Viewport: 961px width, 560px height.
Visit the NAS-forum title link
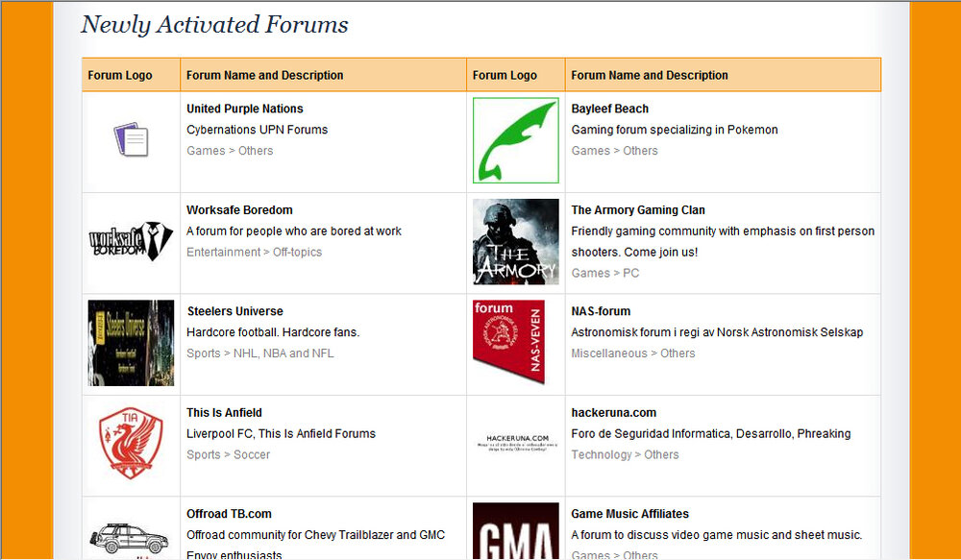pyautogui.click(x=601, y=311)
